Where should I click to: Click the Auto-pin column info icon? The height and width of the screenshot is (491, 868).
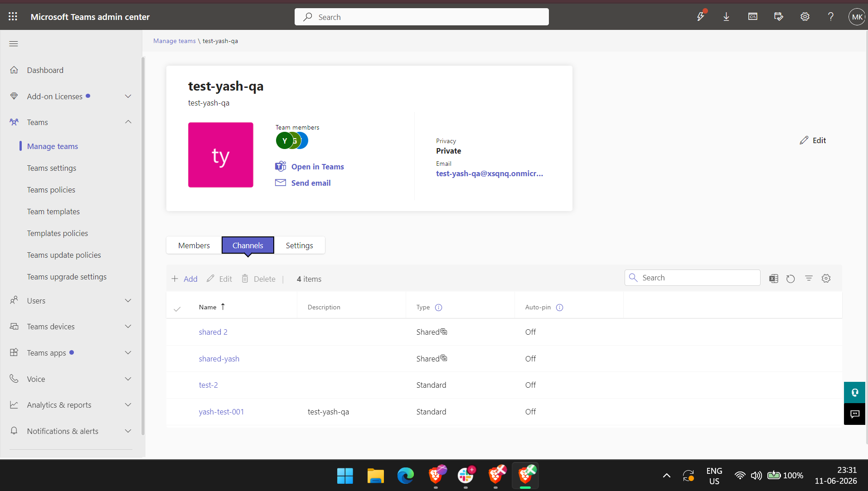(560, 308)
